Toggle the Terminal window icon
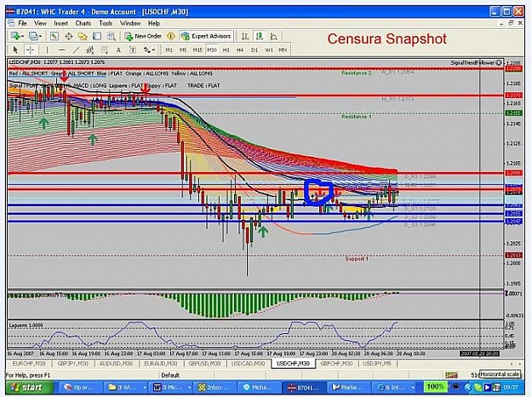 pyautogui.click(x=97, y=36)
